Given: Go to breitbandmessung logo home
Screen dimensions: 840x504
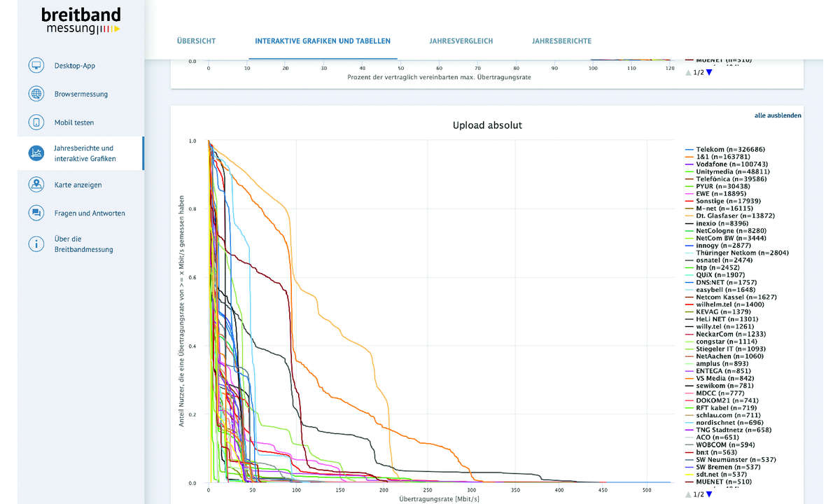Looking at the screenshot, I should click(x=80, y=20).
